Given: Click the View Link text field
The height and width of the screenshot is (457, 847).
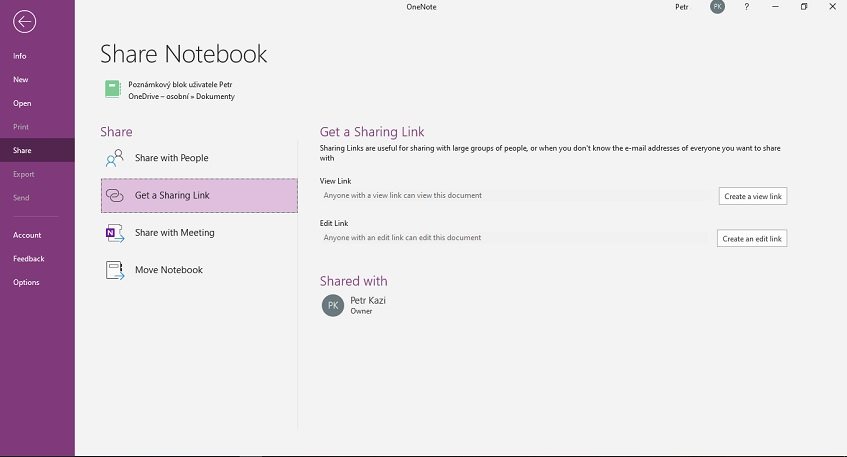Looking at the screenshot, I should tap(516, 196).
